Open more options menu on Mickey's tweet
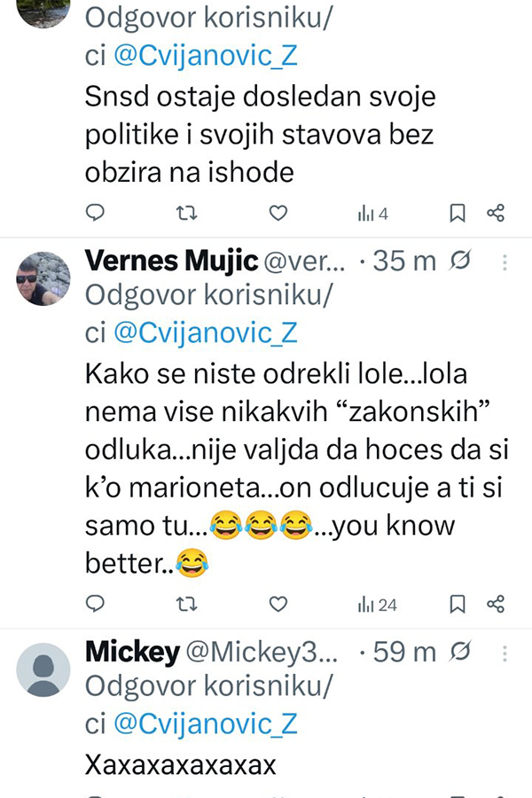Image resolution: width=532 pixels, height=798 pixels. pos(505,654)
